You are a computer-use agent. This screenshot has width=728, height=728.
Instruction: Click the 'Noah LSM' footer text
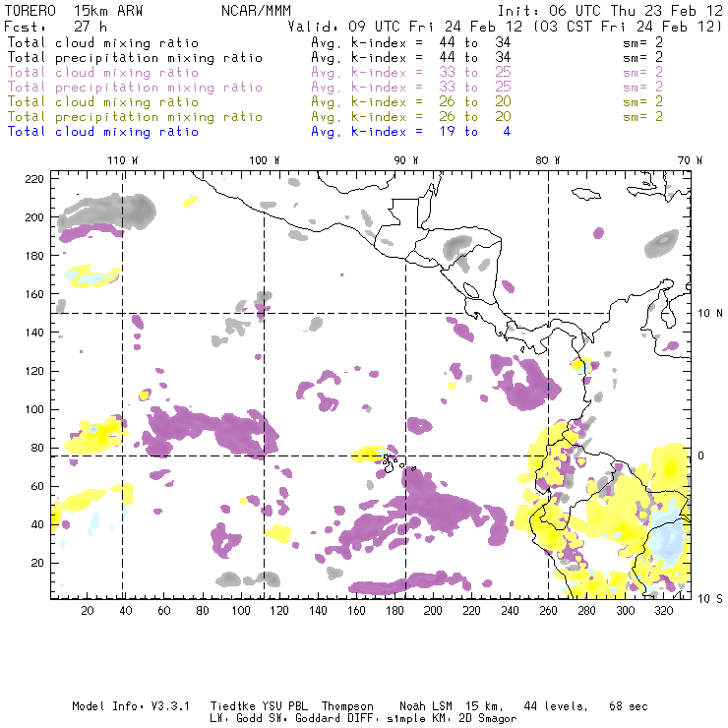[426, 706]
